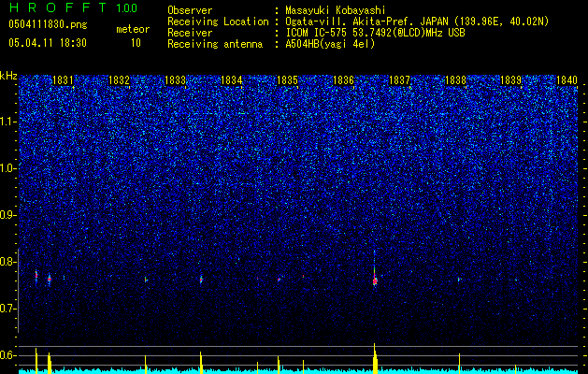Viewport: 588px width, 374px height.
Task: Click the 1836 time marker
Action: coord(343,80)
